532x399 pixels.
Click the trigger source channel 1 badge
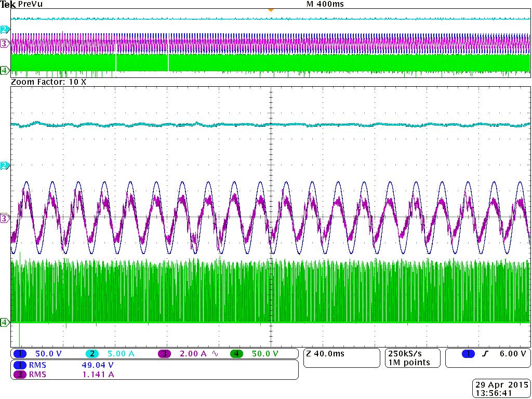469,354
